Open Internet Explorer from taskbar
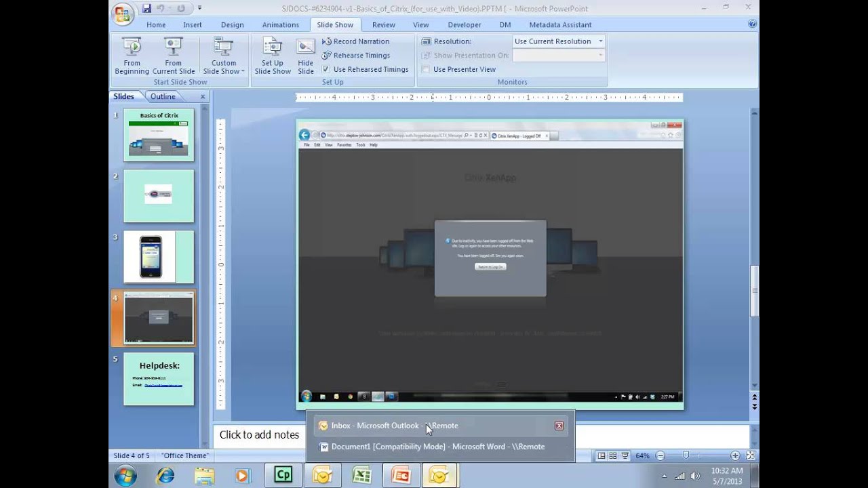The width and height of the screenshot is (868, 488). click(165, 476)
